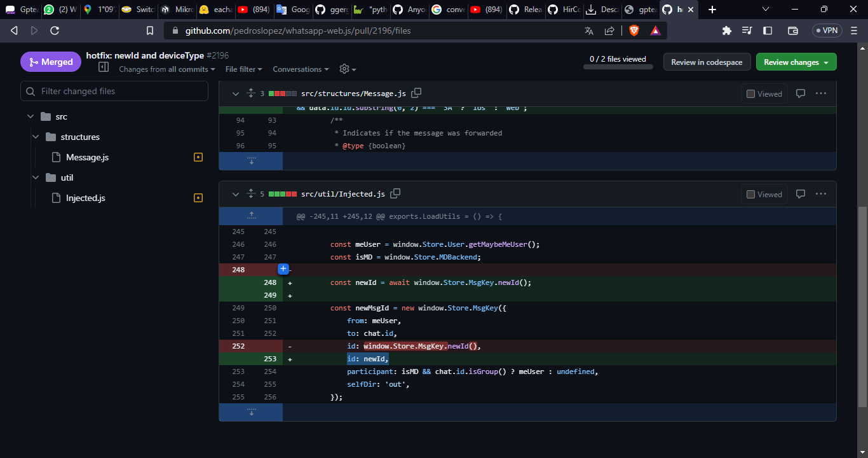This screenshot has height=458, width=868.
Task: Copy the src/util/Injected.js file path
Action: coord(395,193)
